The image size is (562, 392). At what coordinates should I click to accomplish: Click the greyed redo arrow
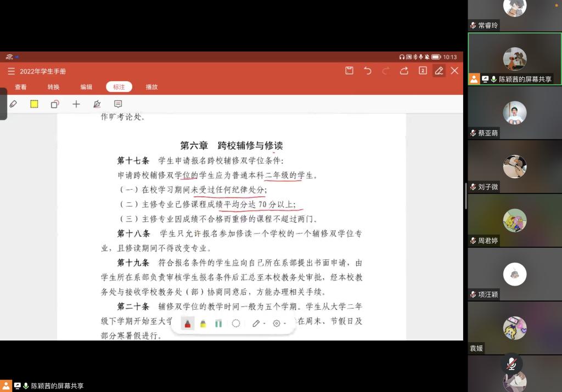386,71
